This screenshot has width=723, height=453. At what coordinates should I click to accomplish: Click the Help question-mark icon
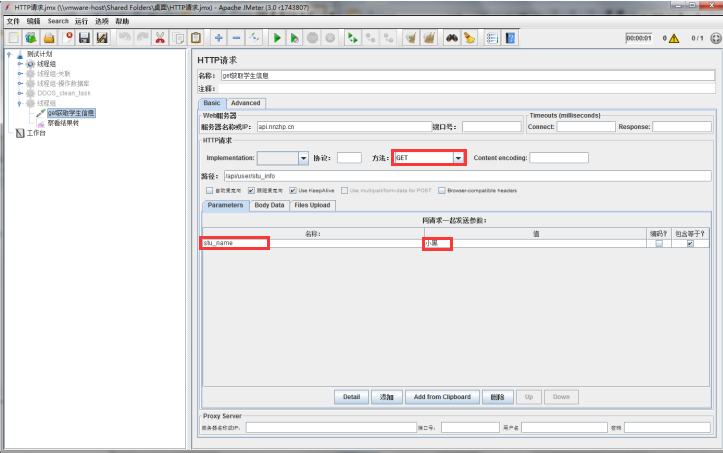[510, 38]
